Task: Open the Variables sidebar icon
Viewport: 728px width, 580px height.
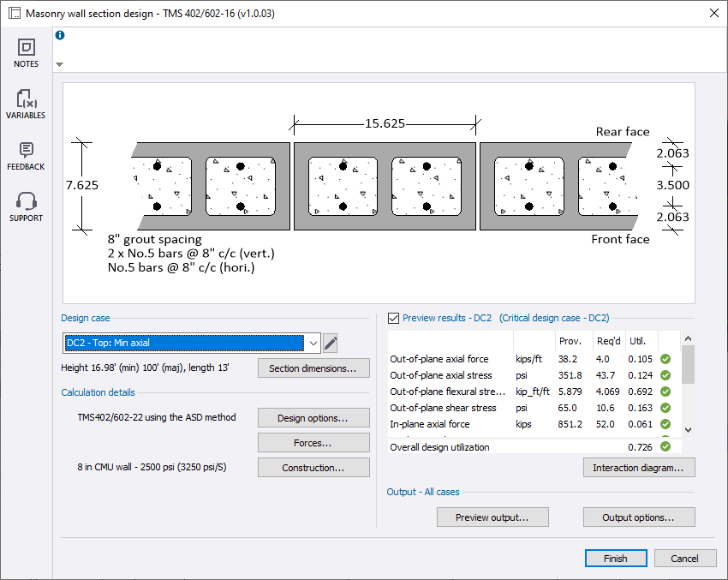Action: point(26,99)
